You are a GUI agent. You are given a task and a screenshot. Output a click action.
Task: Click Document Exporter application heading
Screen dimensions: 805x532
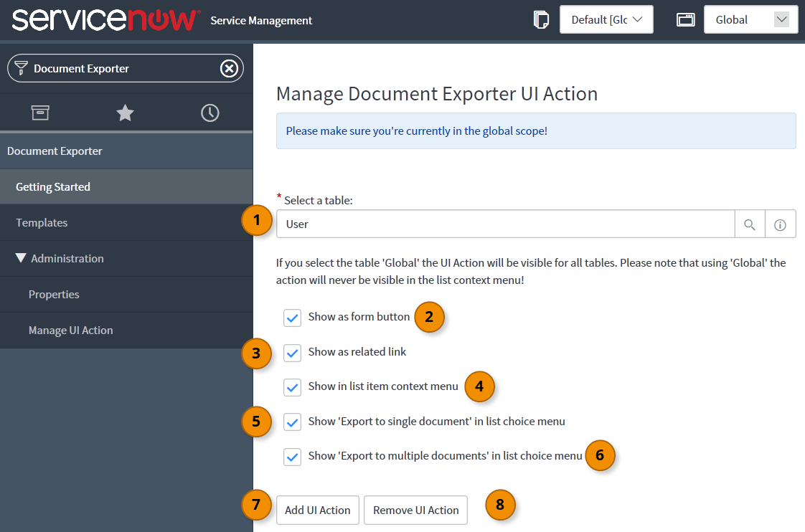[126, 151]
